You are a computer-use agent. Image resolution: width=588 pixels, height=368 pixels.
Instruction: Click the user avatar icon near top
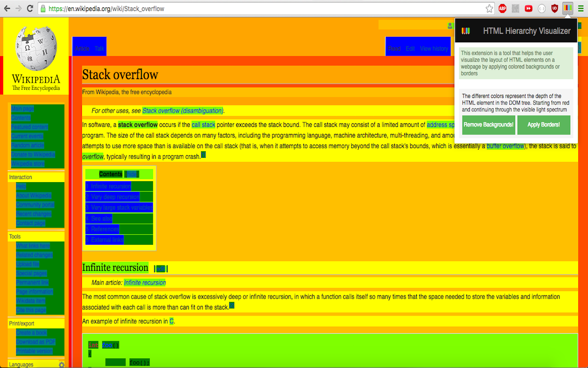click(x=450, y=25)
